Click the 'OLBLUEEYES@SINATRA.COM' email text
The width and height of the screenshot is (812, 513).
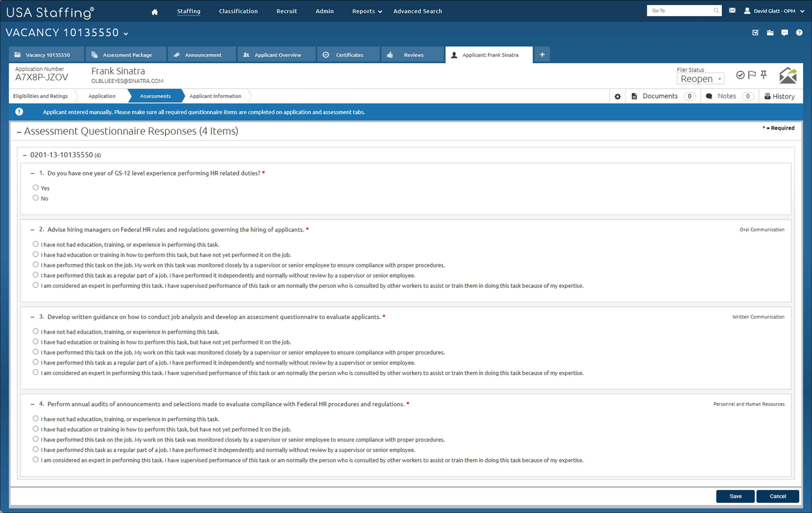click(x=128, y=81)
